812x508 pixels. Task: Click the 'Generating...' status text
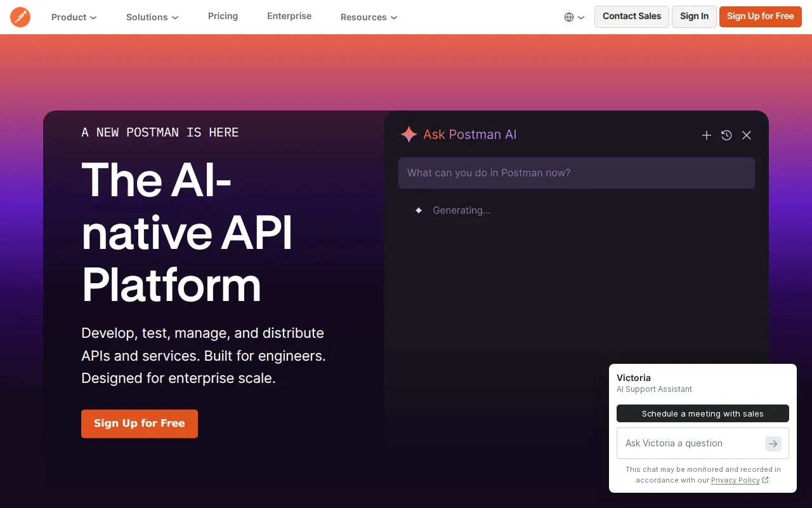click(x=461, y=210)
